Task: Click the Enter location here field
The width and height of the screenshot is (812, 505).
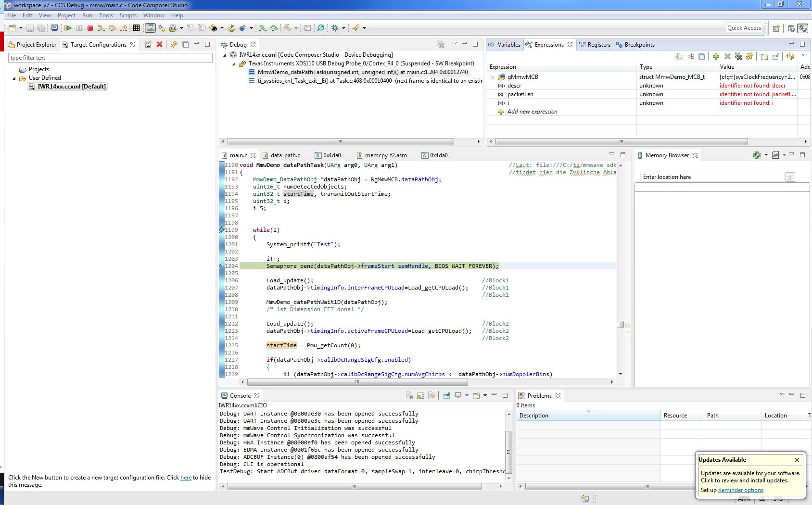Action: tap(712, 177)
